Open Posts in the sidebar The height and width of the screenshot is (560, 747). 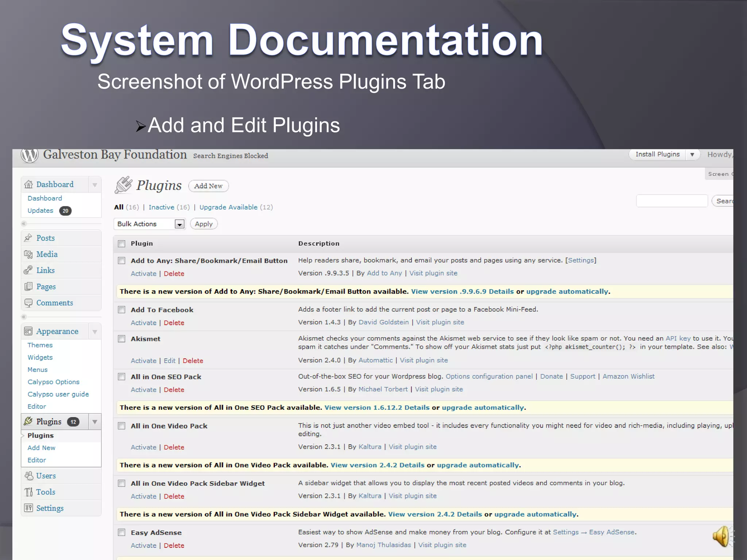(x=46, y=238)
